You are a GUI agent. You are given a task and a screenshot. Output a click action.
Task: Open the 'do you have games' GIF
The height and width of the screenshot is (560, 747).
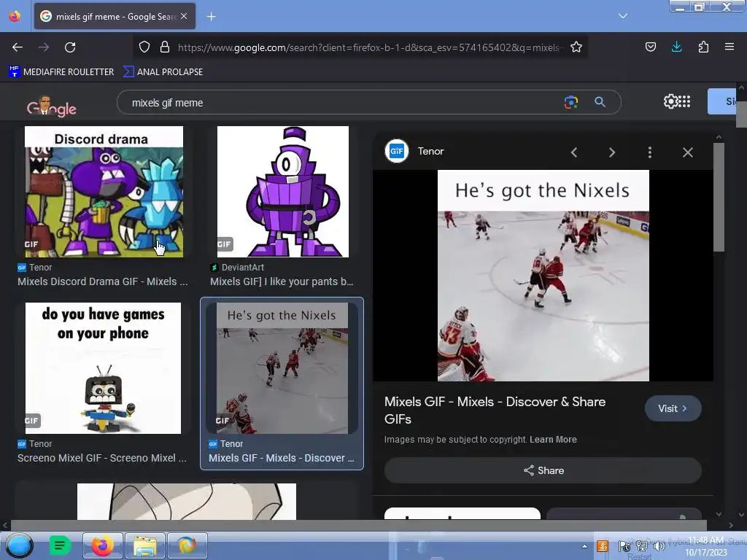pos(103,368)
